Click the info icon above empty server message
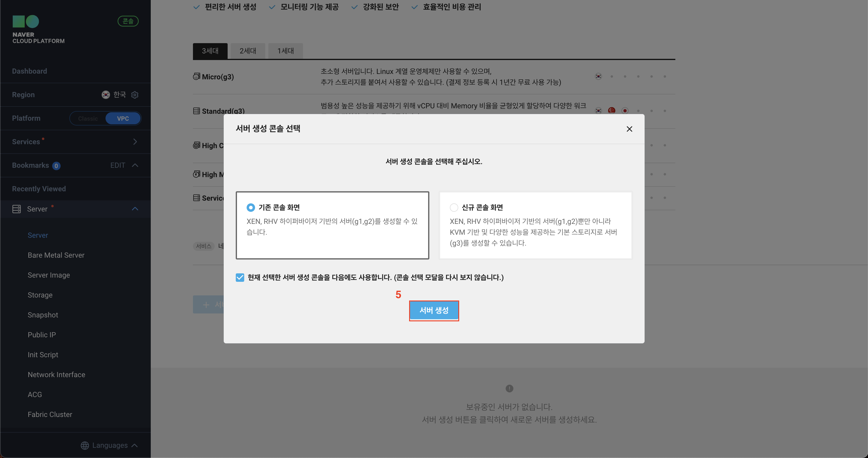 click(x=509, y=388)
